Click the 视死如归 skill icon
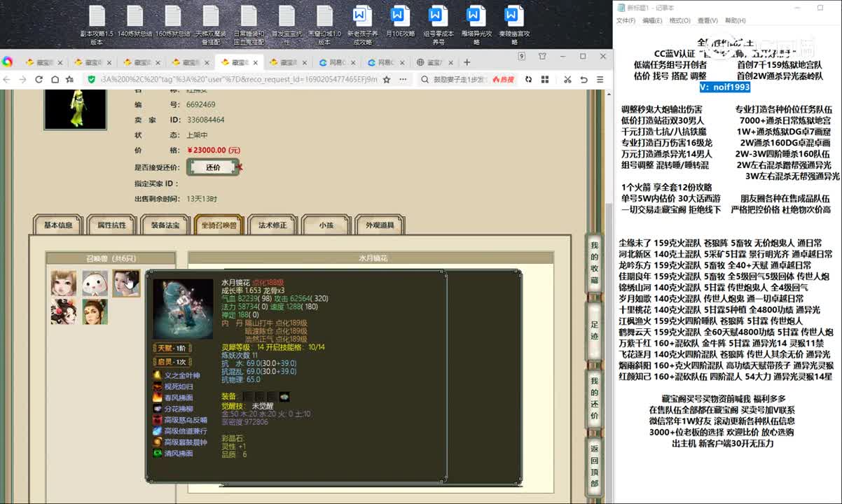This screenshot has height=504, width=842. 158,386
